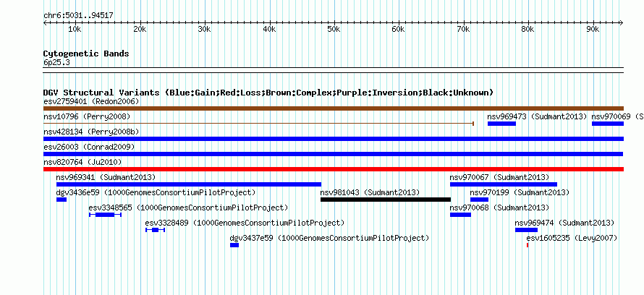The image size is (644, 295).
Task: Select the blue bar under nsv970199
Action: coord(479,200)
